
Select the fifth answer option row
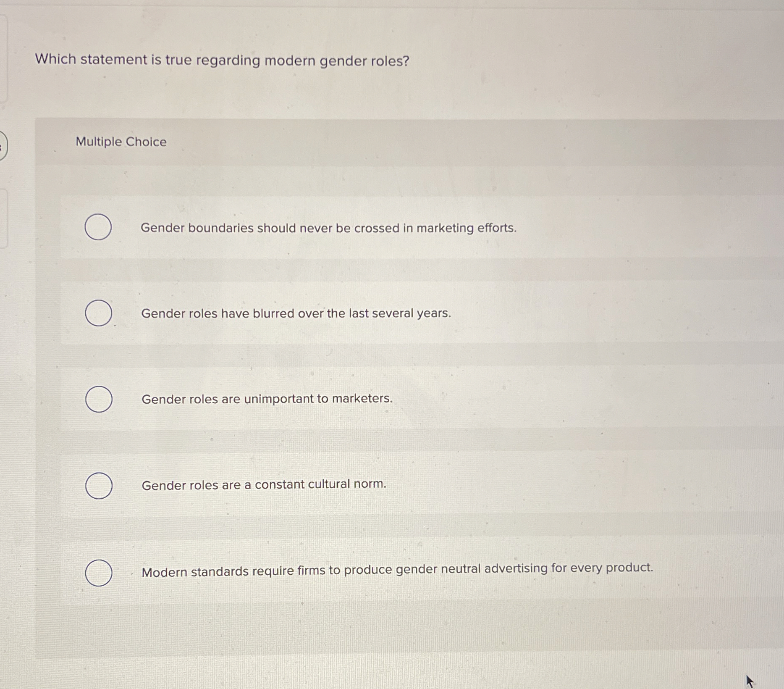tap(378, 571)
